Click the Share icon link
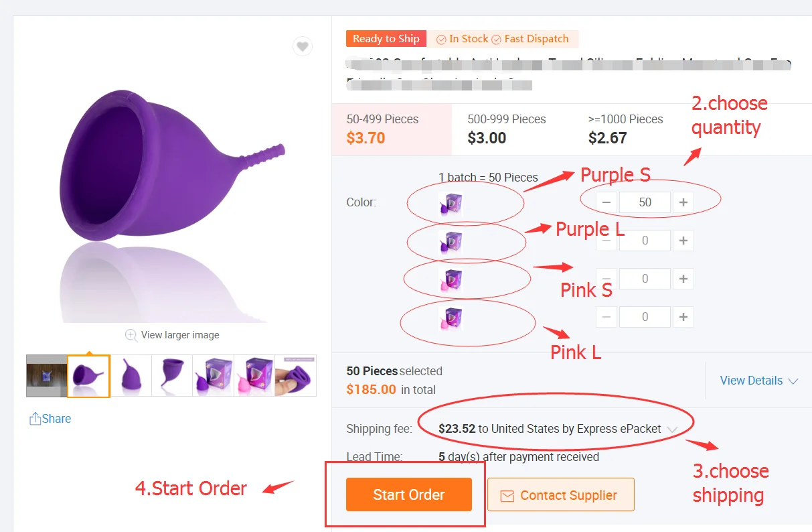Screen dimensions: 812x532 [50, 419]
